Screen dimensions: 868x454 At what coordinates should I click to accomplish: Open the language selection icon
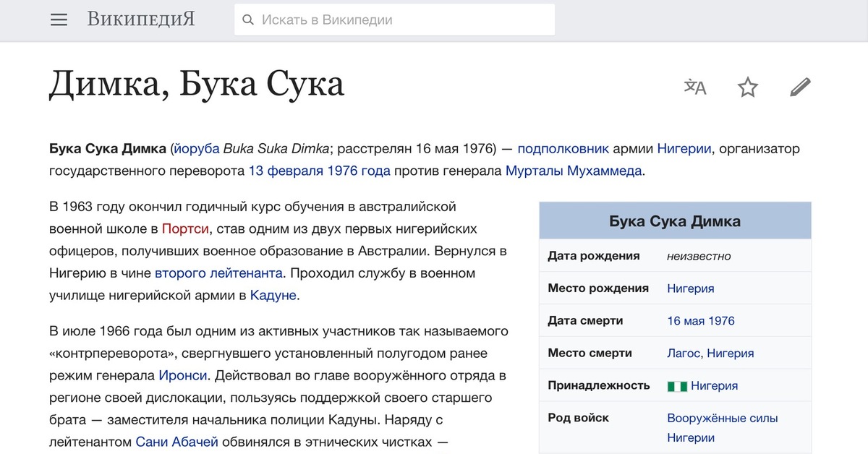pos(695,87)
